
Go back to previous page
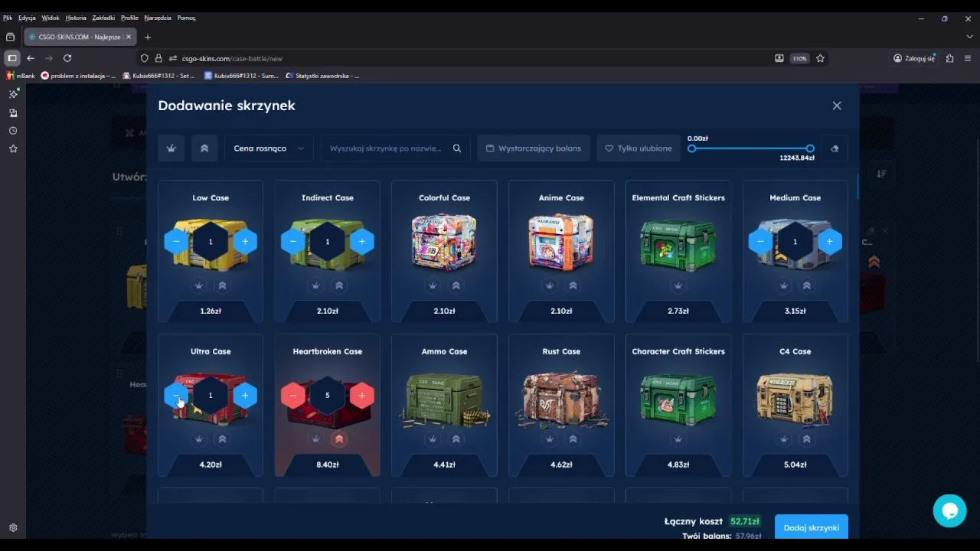[x=31, y=58]
